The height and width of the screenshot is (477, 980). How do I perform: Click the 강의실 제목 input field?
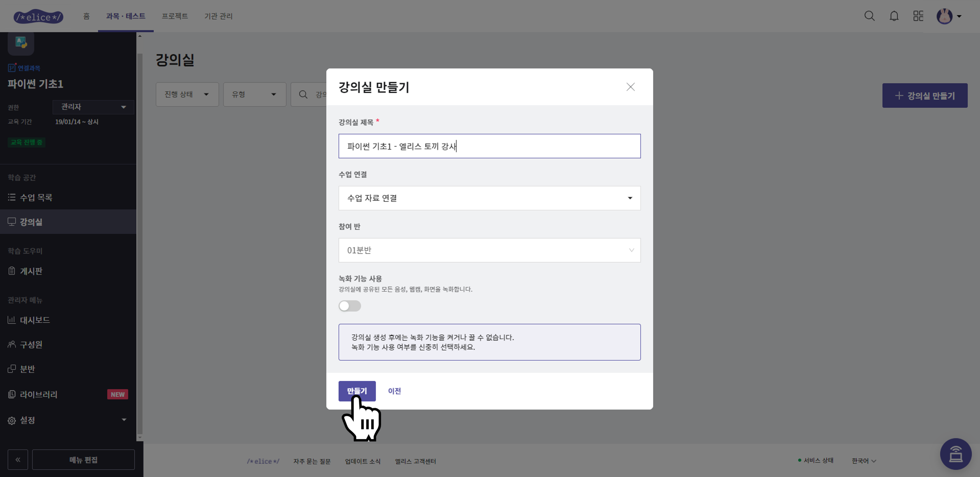pos(489,146)
